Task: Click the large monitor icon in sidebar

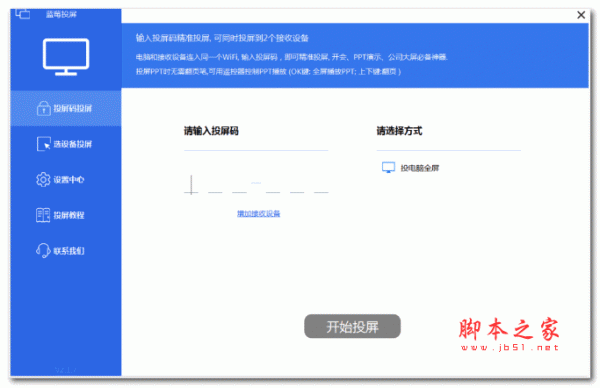Action: (66, 57)
